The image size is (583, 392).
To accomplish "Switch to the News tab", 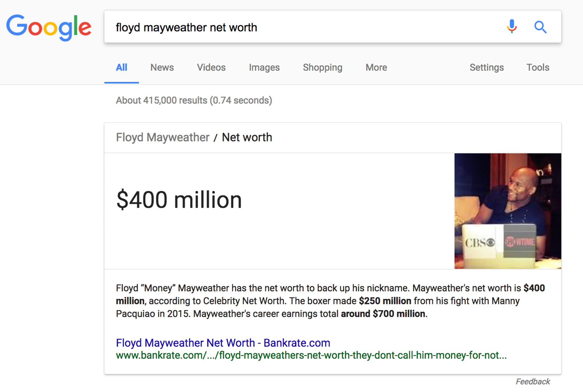I will (162, 68).
